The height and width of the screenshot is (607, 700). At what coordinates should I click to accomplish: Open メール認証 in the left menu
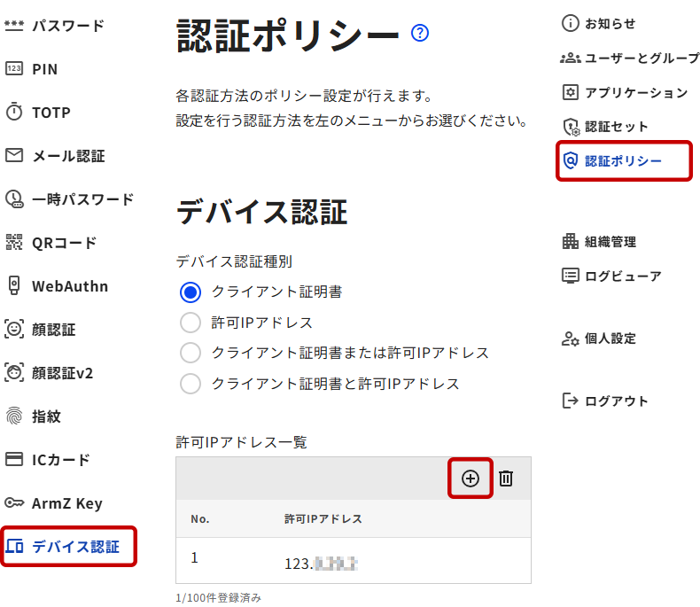[68, 156]
